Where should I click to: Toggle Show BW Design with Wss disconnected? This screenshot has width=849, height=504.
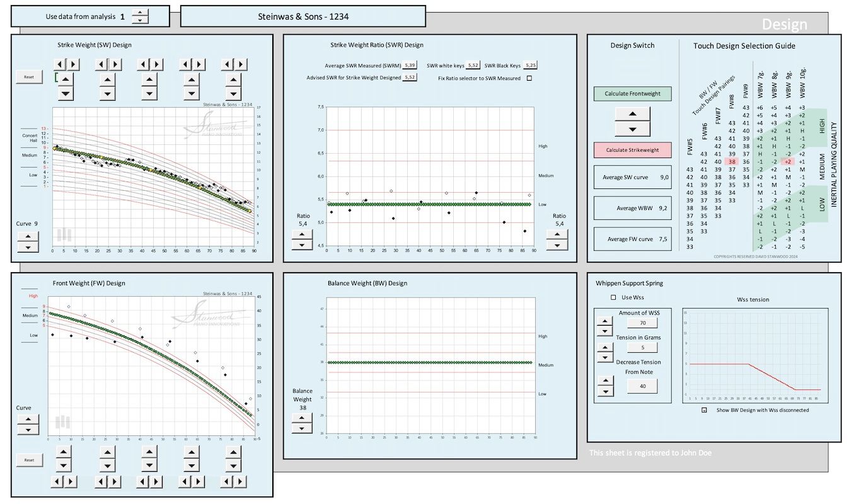coord(705,410)
